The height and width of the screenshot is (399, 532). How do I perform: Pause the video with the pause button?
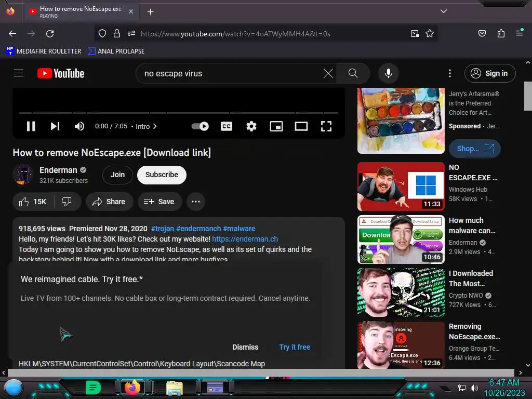(x=31, y=126)
